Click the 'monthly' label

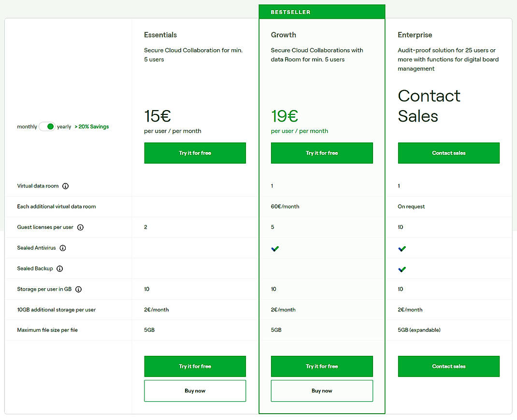tap(27, 126)
